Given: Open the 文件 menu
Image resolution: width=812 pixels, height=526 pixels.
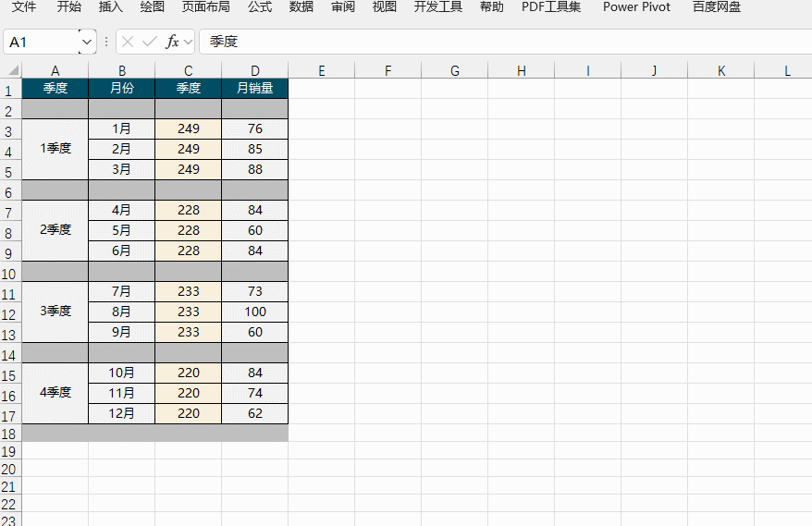Looking at the screenshot, I should coord(24,6).
